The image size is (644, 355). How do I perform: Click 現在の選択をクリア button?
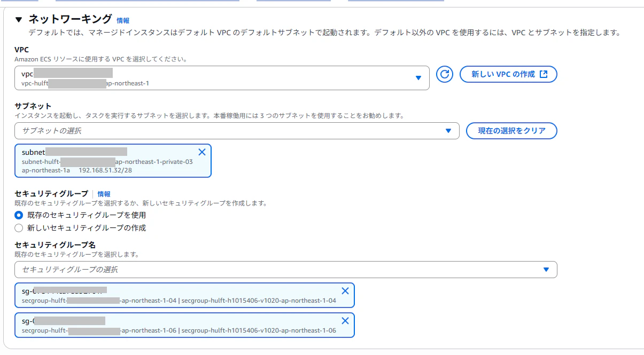tap(511, 131)
